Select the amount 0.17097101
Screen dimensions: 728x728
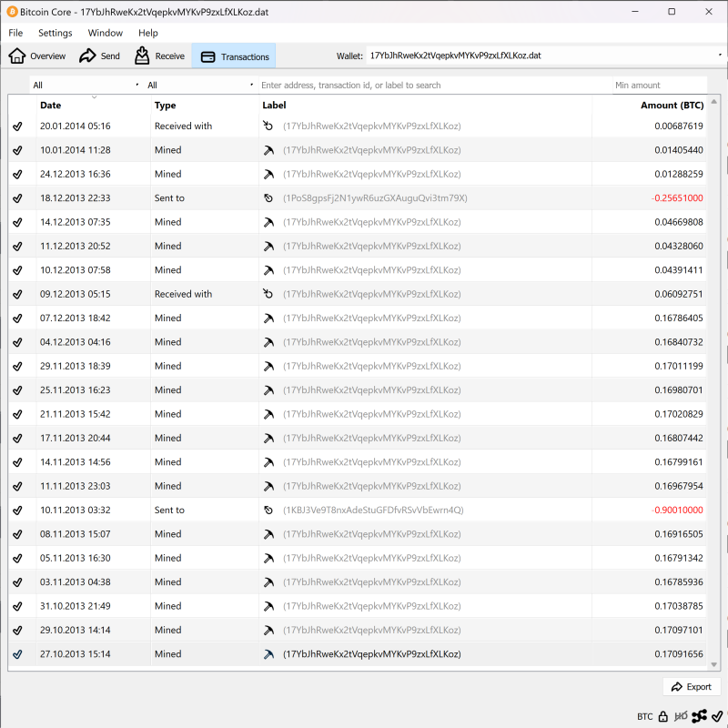coord(679,630)
